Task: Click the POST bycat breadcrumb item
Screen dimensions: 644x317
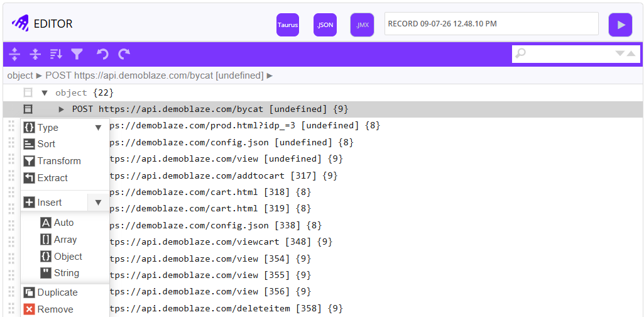Action: click(x=155, y=75)
